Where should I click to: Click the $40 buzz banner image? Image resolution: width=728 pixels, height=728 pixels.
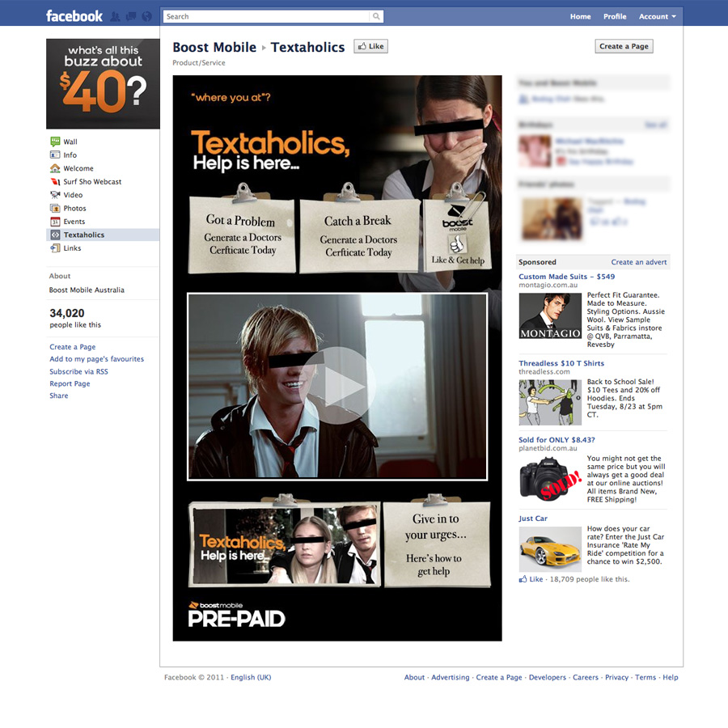103,83
